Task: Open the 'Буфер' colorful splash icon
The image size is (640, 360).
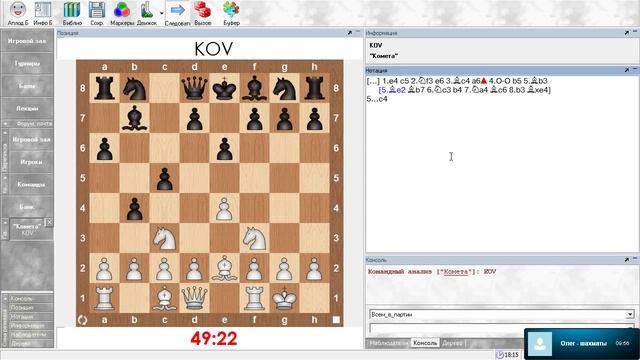Action: tap(231, 13)
